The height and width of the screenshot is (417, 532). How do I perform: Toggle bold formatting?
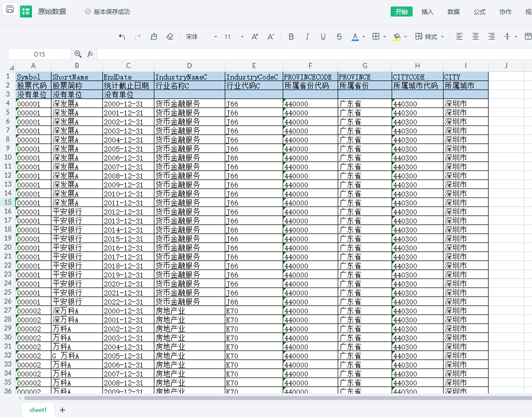point(291,36)
